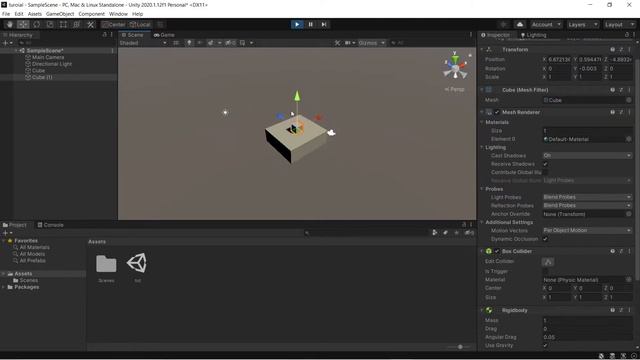This screenshot has height=360, width=640.
Task: Open custom editor tools icon
Action: pos(90,24)
